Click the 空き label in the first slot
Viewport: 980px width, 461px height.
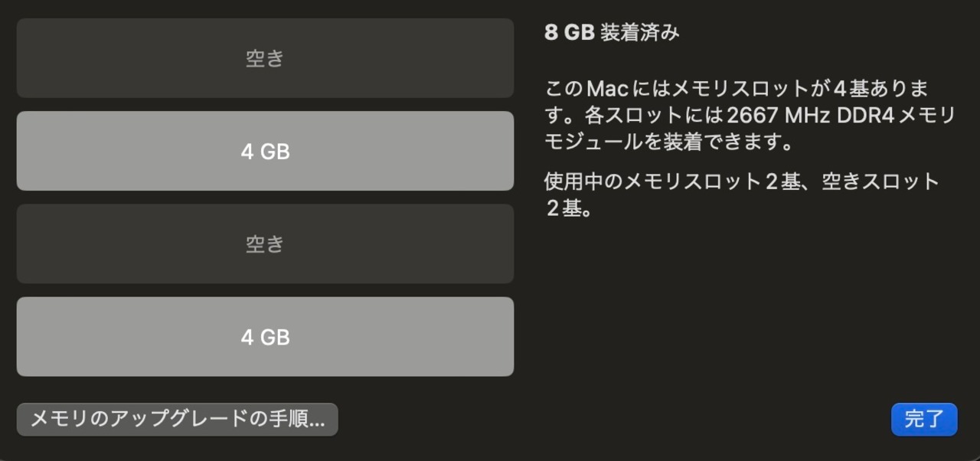click(x=265, y=58)
